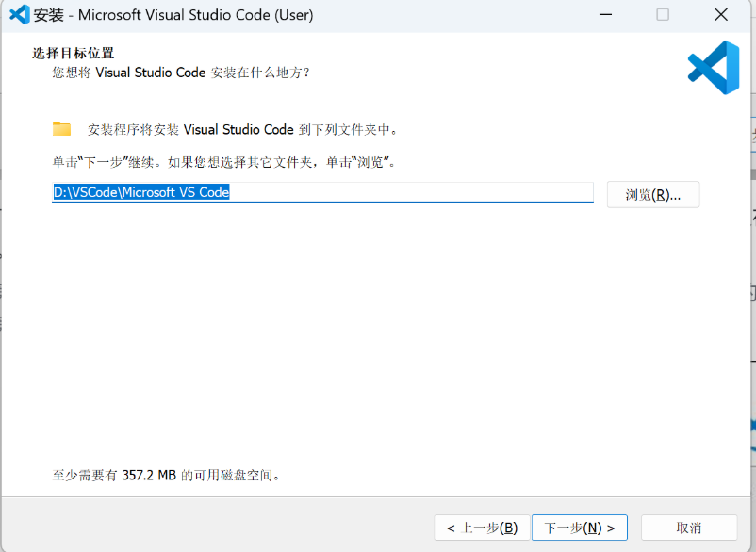This screenshot has height=552, width=756.
Task: Click the question 您想将 Visual Studio Code 安装在什么地方
Action: click(181, 73)
